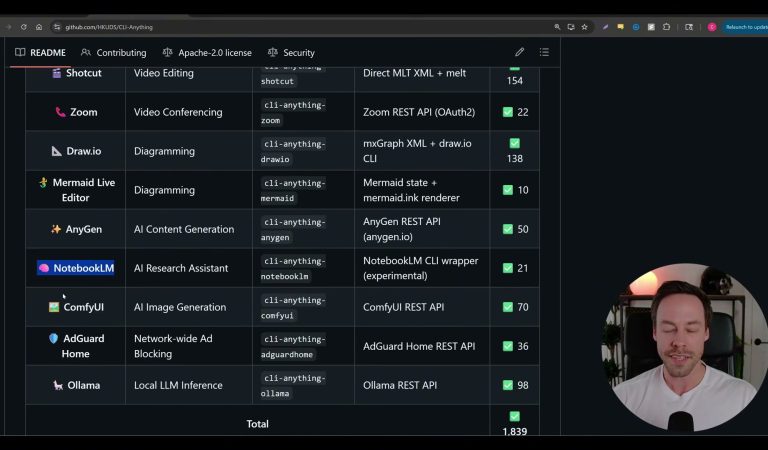This screenshot has height=450, width=768.
Task: Click the NotebookLM brain icon
Action: pos(44,268)
